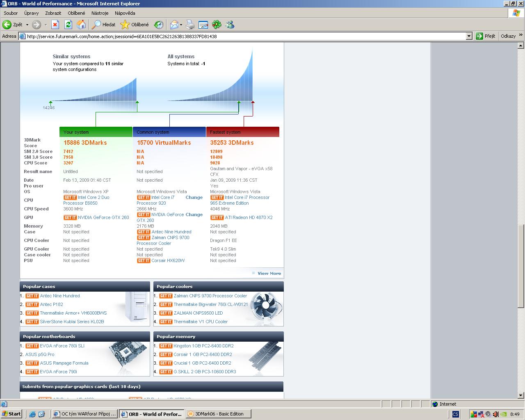This screenshot has height=420, width=525.
Task: Click the View More link
Action: [x=269, y=273]
